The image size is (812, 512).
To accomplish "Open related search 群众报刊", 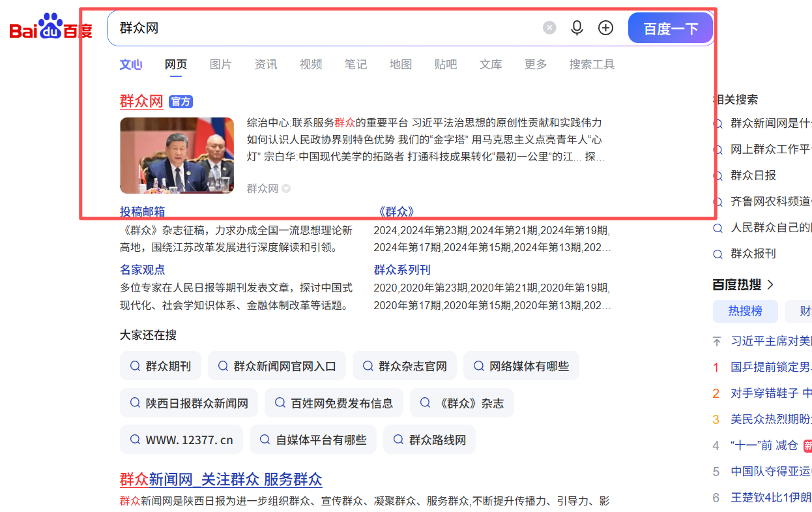I will pos(753,254).
